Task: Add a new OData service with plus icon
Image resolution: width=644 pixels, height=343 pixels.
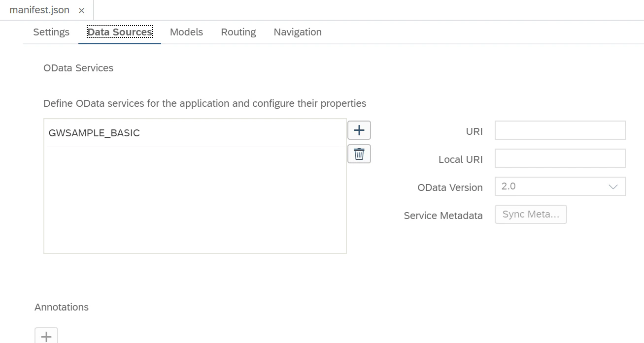Action: [359, 130]
